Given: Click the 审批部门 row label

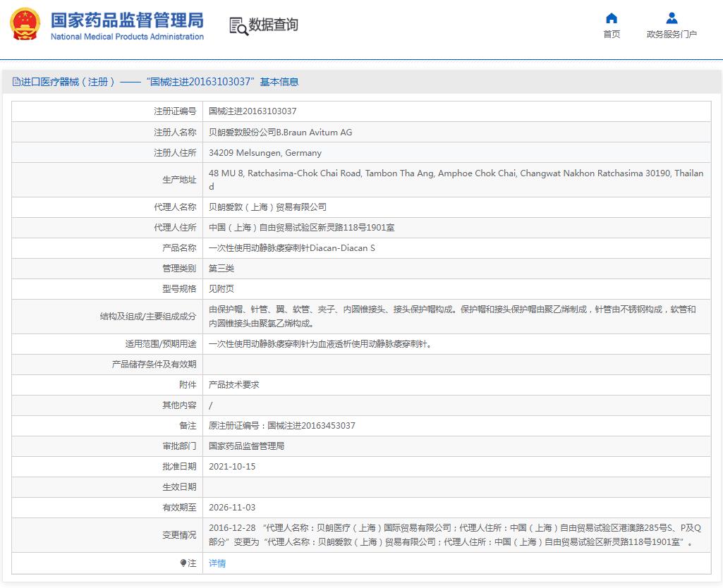Looking at the screenshot, I should [179, 446].
